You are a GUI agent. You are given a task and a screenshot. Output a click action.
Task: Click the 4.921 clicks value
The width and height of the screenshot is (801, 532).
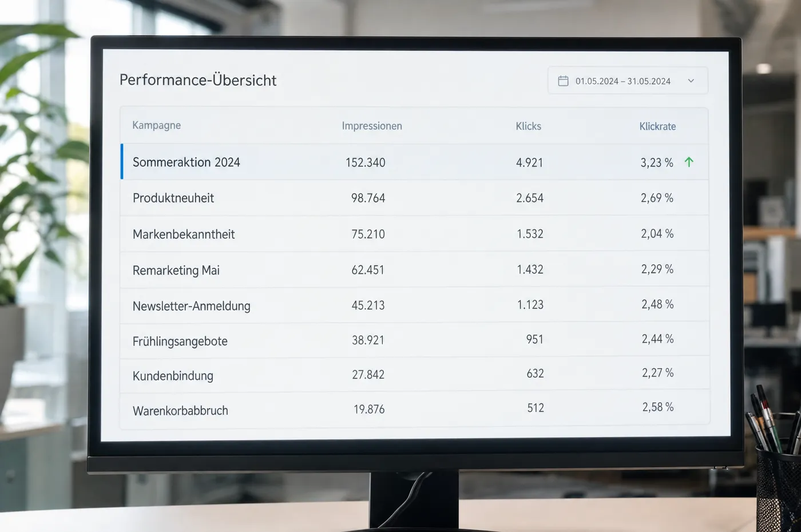(529, 162)
